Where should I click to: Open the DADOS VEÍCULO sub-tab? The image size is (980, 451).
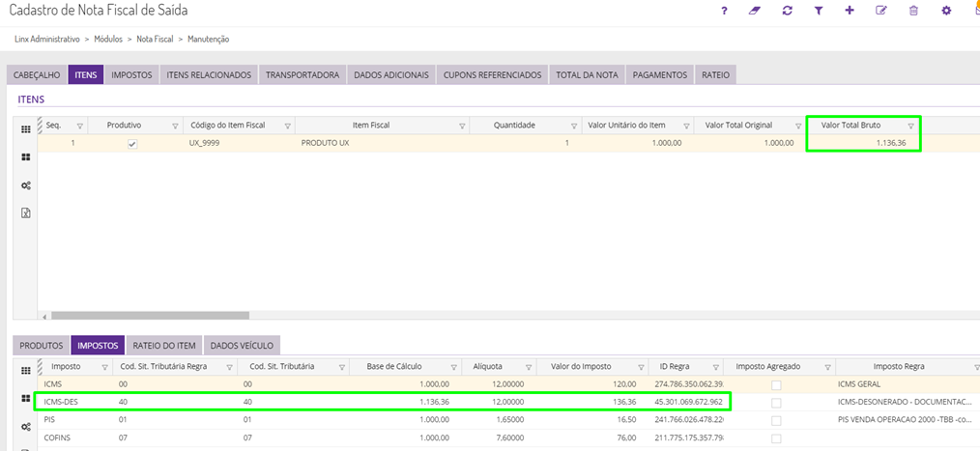pyautogui.click(x=243, y=346)
